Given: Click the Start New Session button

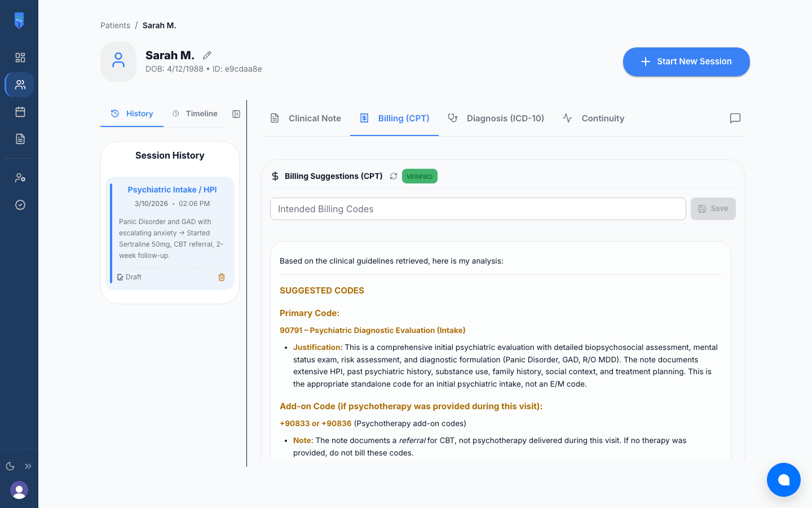Looking at the screenshot, I should [686, 61].
